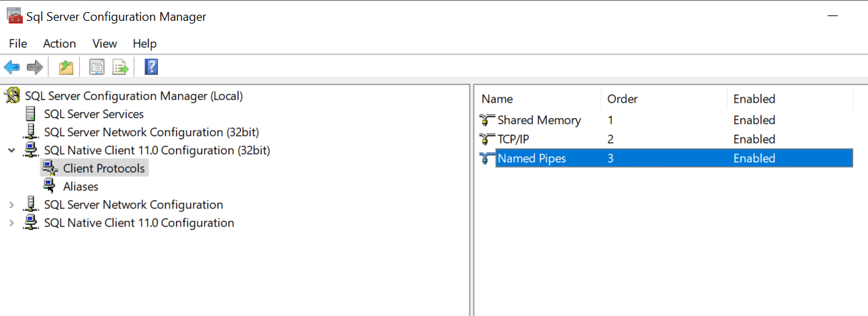The image size is (868, 316).
Task: Click the Forward arrow toolbar icon
Action: (x=35, y=67)
